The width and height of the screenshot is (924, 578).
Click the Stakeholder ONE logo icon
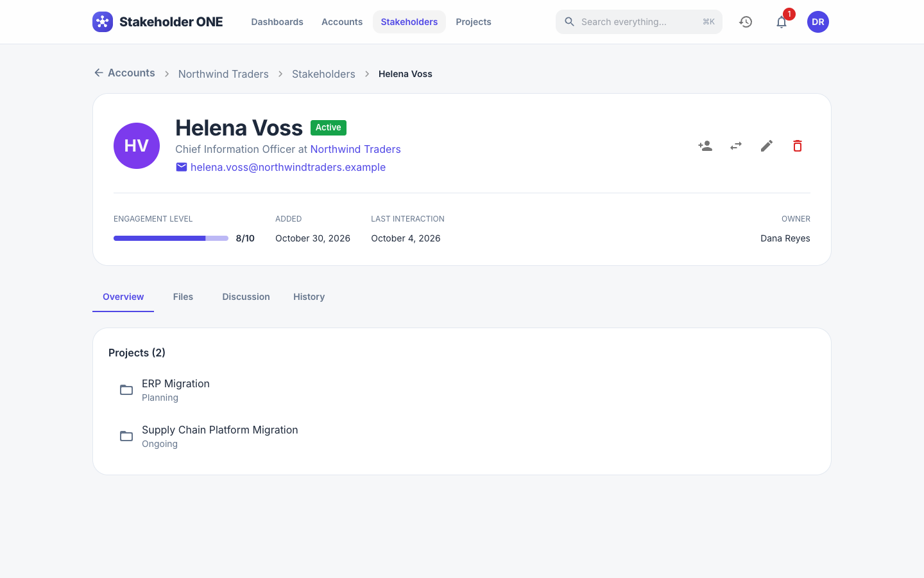(x=103, y=22)
